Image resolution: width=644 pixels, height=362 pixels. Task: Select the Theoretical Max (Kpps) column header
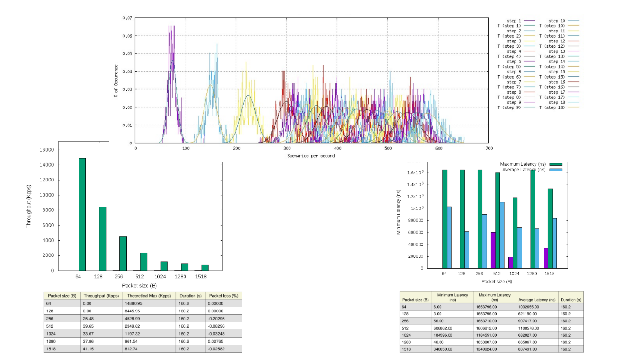tap(149, 296)
